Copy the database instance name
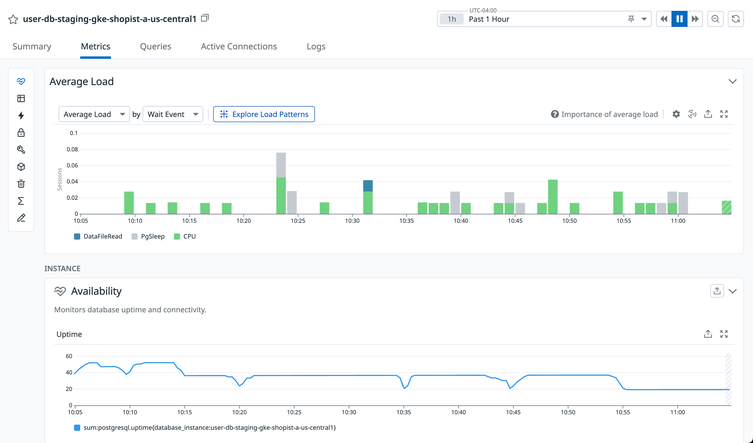753x443 pixels. pyautogui.click(x=205, y=19)
